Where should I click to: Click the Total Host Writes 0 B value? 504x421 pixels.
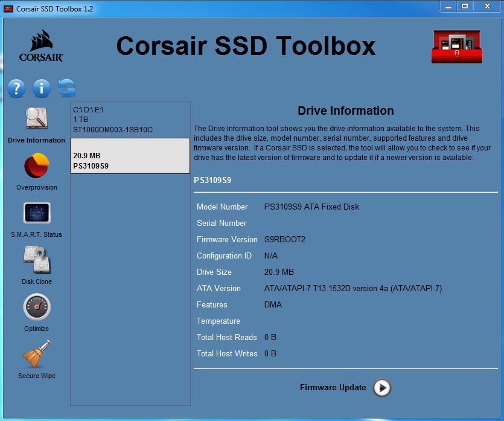tap(270, 354)
